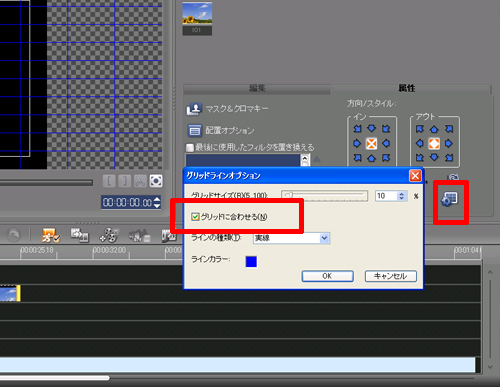Select Out direction: exit to top-left
This screenshot has height=387, width=500.
tap(420, 129)
